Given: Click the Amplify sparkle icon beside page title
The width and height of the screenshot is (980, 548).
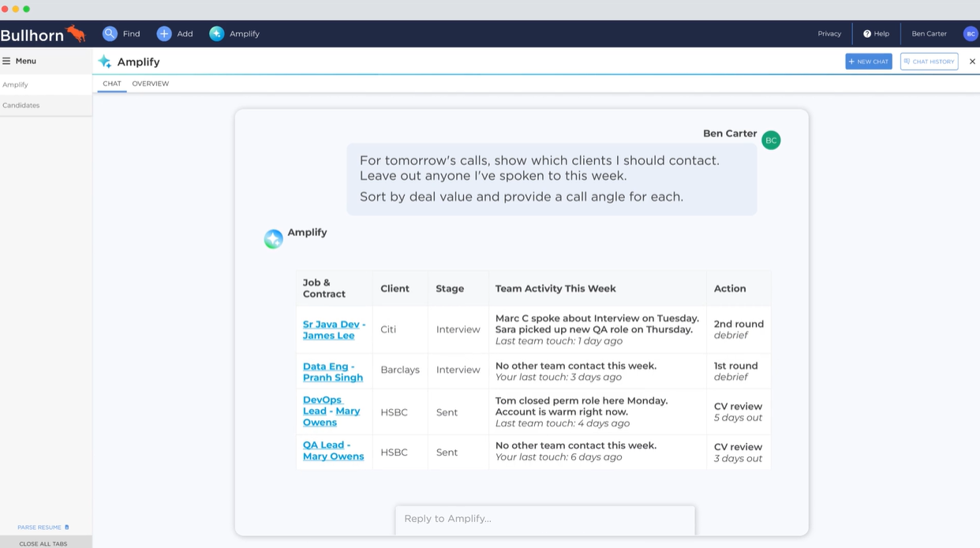Looking at the screenshot, I should [104, 62].
